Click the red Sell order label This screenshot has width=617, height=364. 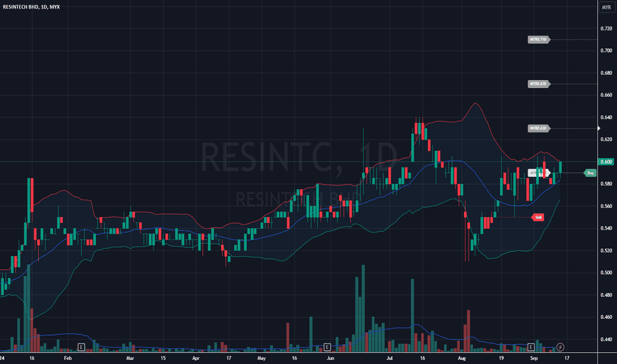tap(538, 217)
